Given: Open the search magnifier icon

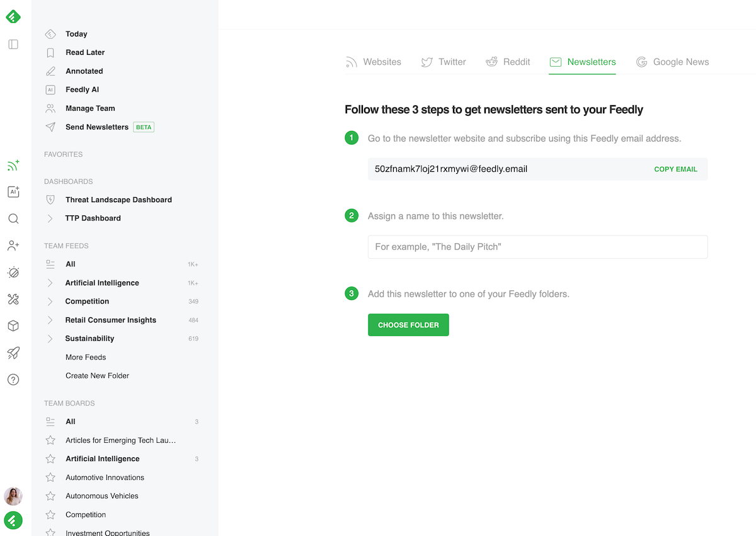Looking at the screenshot, I should point(13,219).
